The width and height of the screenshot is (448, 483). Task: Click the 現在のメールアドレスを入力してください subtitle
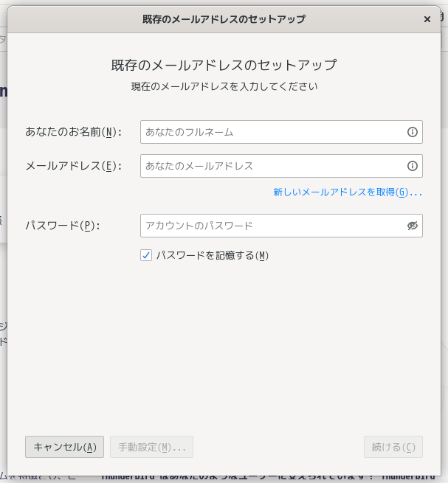(x=224, y=86)
